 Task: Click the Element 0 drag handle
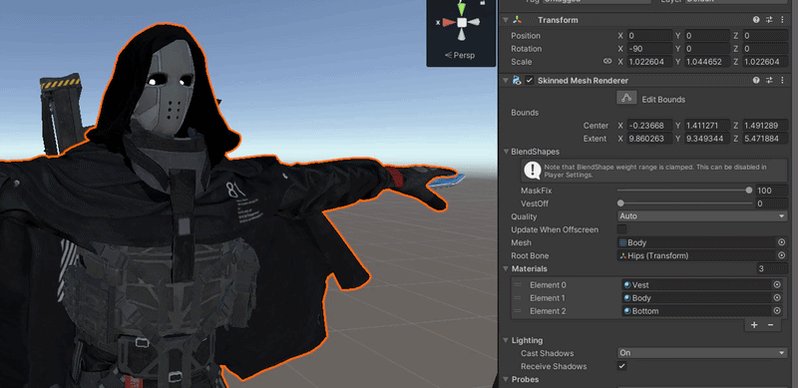[517, 285]
